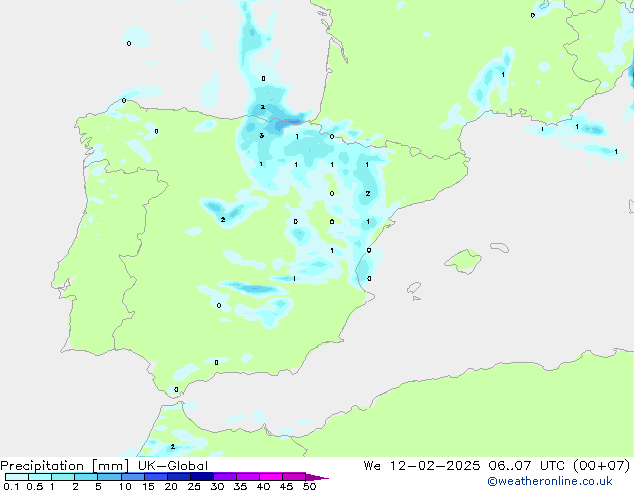
Task: Click the 1–2 mm legend color box
Action: coord(63,477)
